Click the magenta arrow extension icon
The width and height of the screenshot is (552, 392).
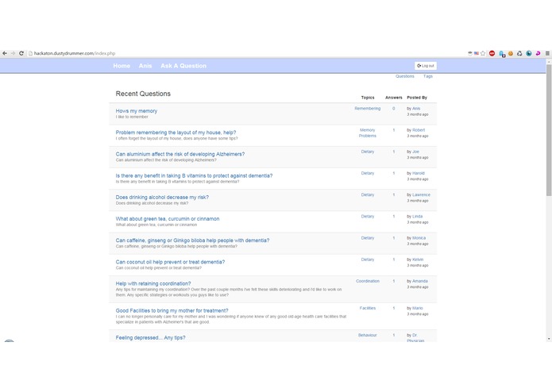click(538, 53)
